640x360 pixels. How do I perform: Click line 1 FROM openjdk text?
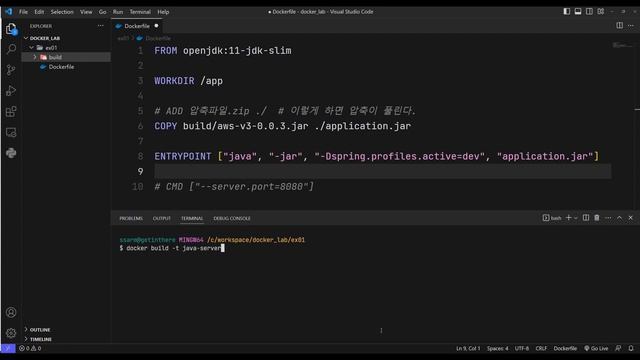222,51
